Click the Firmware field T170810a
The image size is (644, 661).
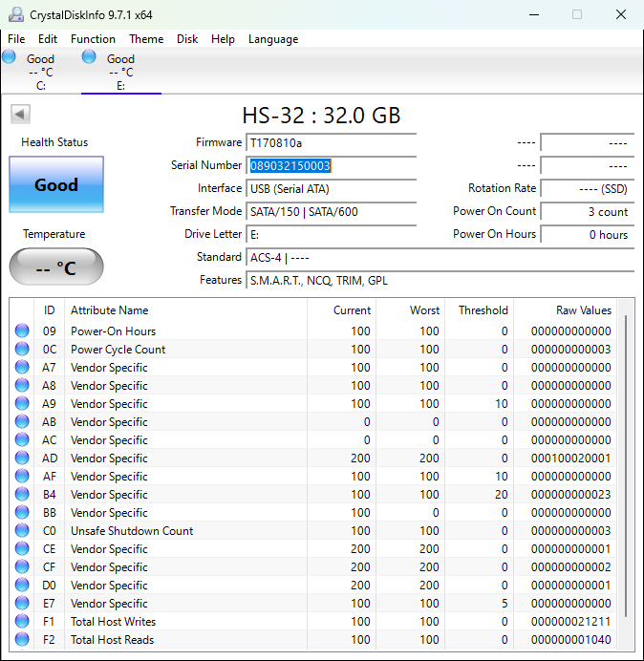331,143
